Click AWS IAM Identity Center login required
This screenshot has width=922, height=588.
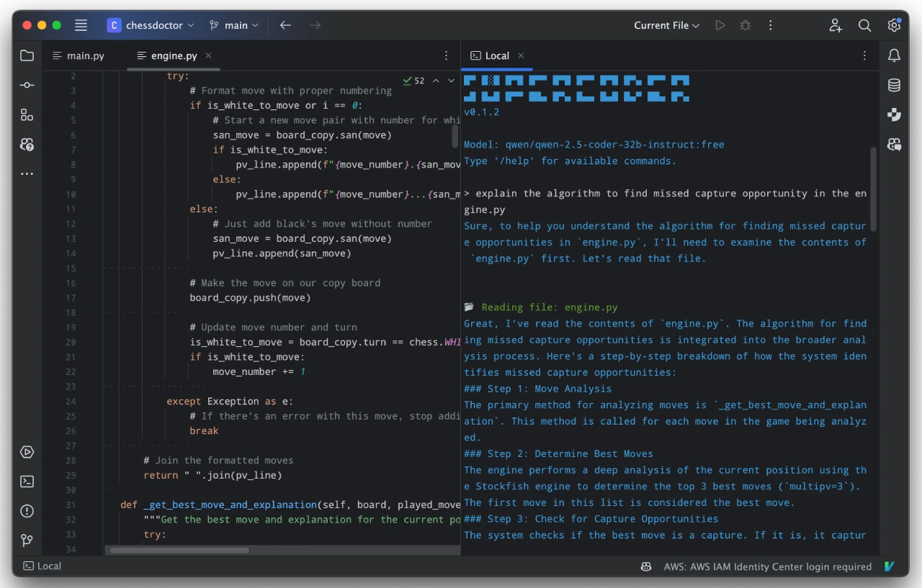(x=768, y=566)
